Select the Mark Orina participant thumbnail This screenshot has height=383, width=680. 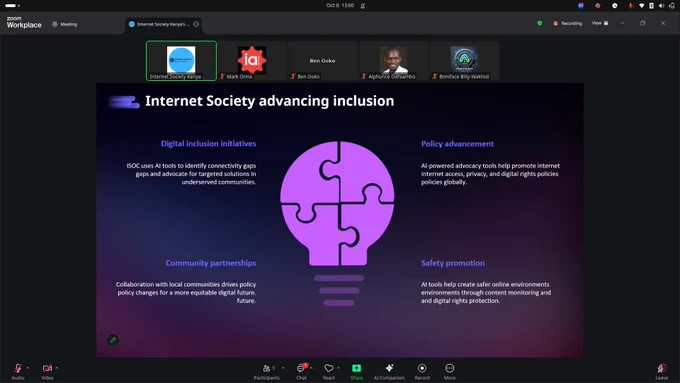[x=252, y=61]
